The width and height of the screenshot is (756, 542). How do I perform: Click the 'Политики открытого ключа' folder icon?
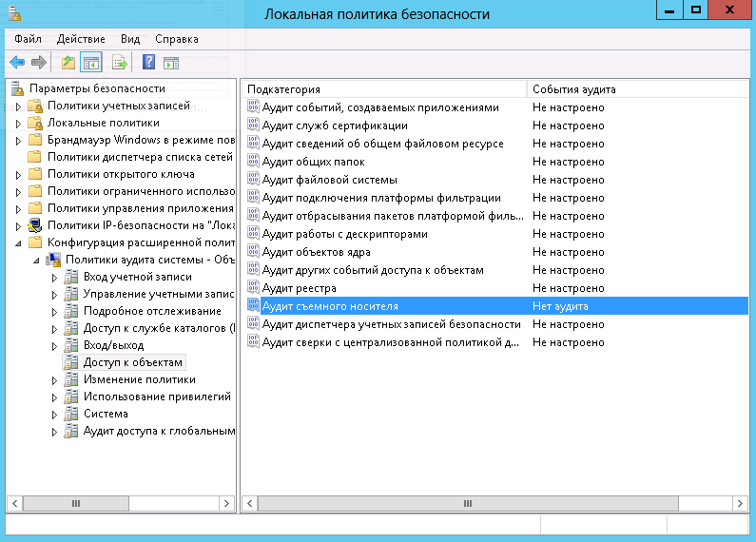(35, 174)
